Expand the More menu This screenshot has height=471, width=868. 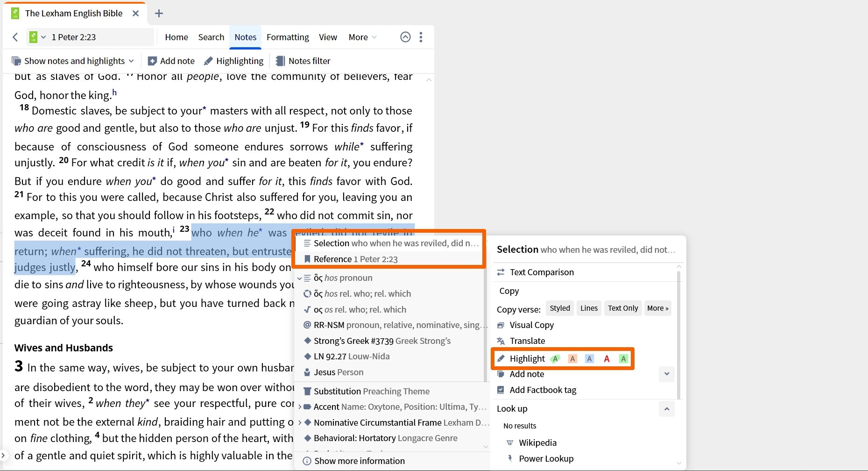click(x=362, y=37)
